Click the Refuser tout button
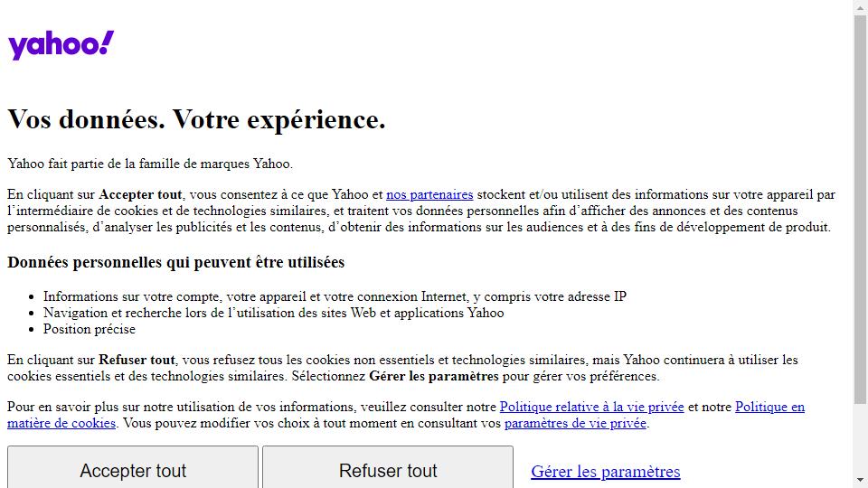868x488 pixels. pos(388,467)
